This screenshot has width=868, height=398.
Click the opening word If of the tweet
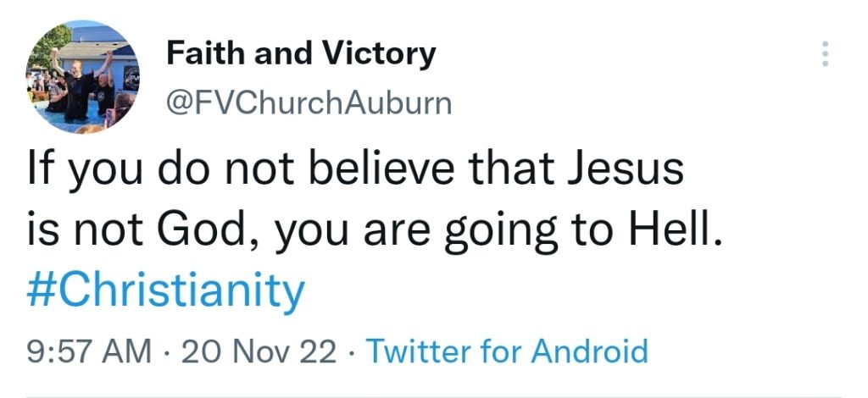tap(41, 169)
